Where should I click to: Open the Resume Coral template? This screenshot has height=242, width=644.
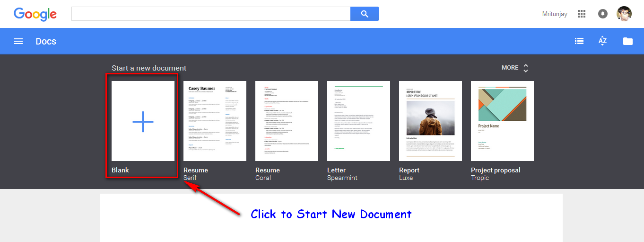287,121
